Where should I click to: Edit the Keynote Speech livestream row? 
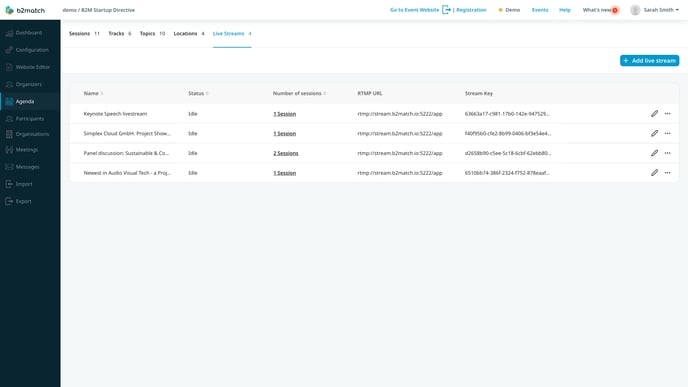pos(654,114)
